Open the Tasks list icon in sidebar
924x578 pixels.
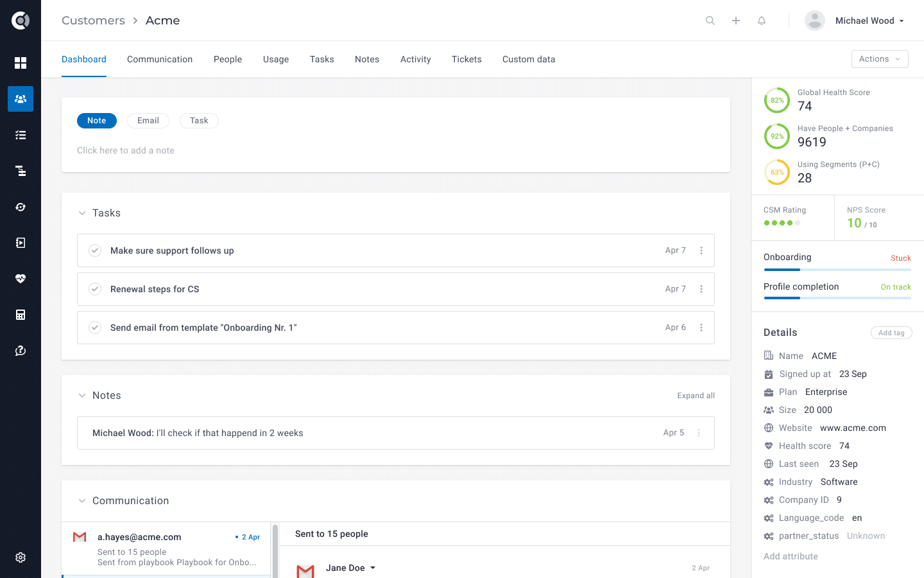click(x=21, y=135)
